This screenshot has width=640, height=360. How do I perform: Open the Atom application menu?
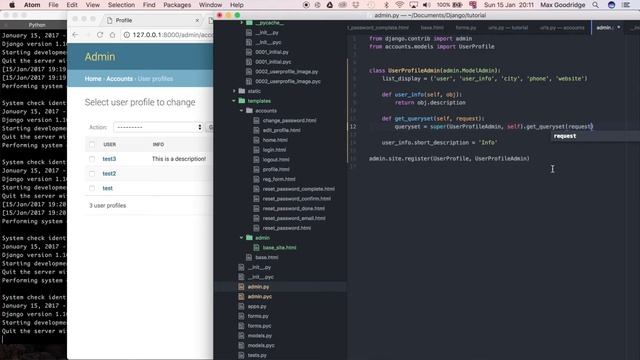pyautogui.click(x=32, y=5)
